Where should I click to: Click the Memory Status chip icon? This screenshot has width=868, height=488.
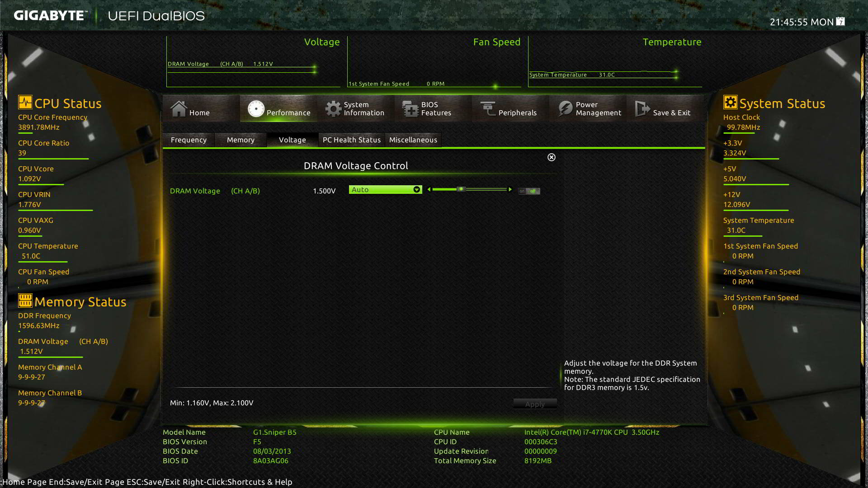pyautogui.click(x=25, y=300)
